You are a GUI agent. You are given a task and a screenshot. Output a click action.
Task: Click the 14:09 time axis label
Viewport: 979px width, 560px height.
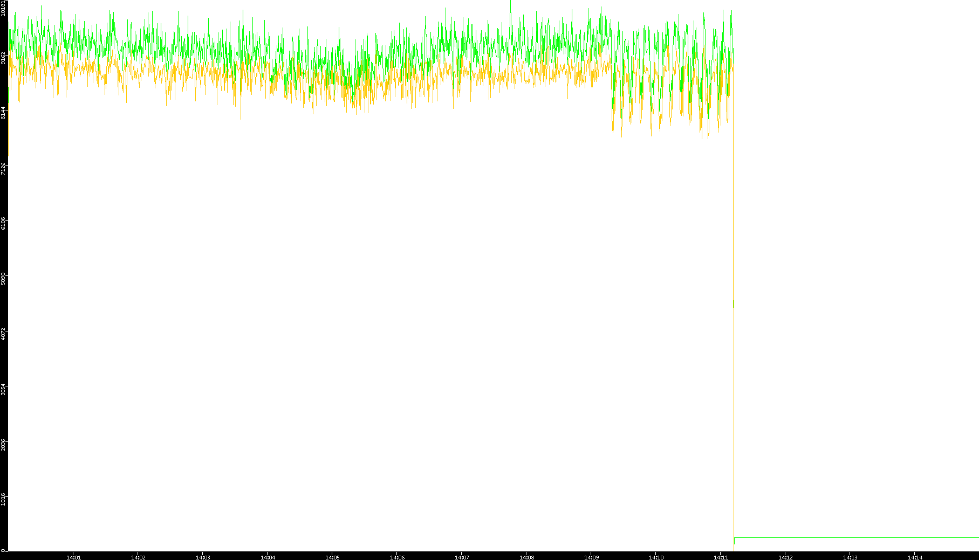591,557
